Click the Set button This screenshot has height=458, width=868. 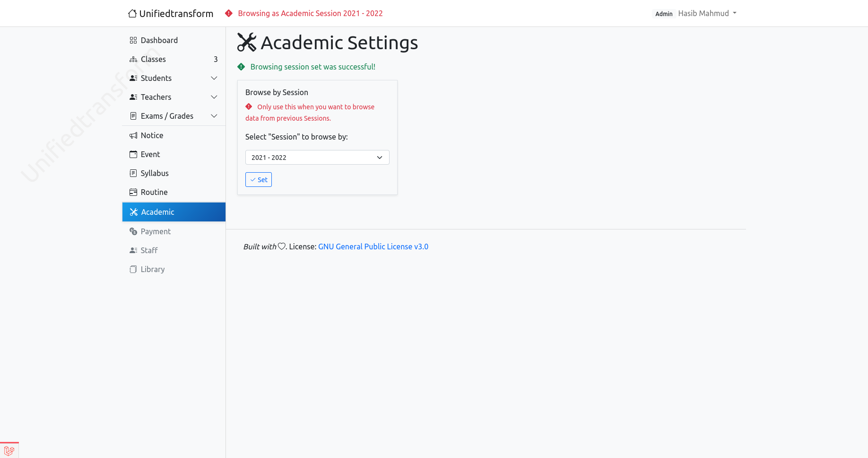tap(259, 180)
